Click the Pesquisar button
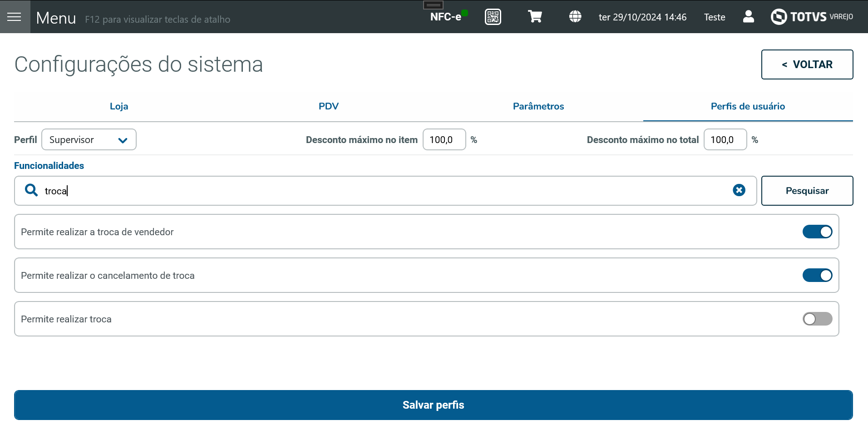The height and width of the screenshot is (435, 868). (x=807, y=191)
